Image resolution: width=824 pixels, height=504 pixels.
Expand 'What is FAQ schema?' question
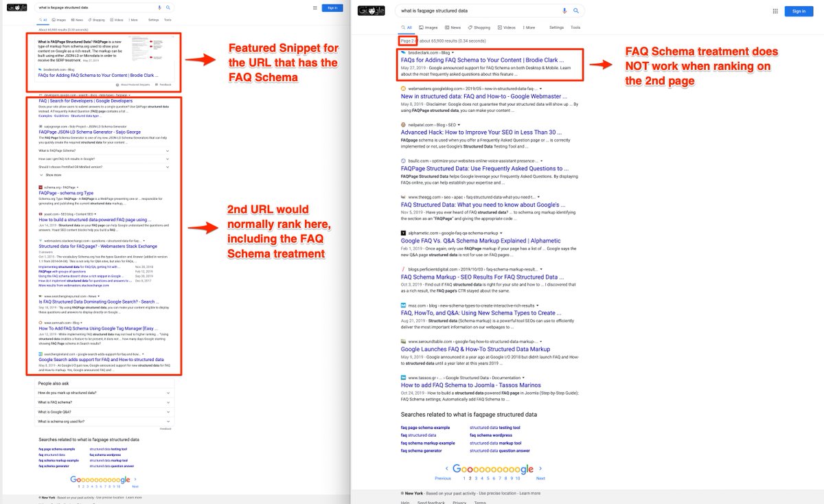pyautogui.click(x=104, y=402)
